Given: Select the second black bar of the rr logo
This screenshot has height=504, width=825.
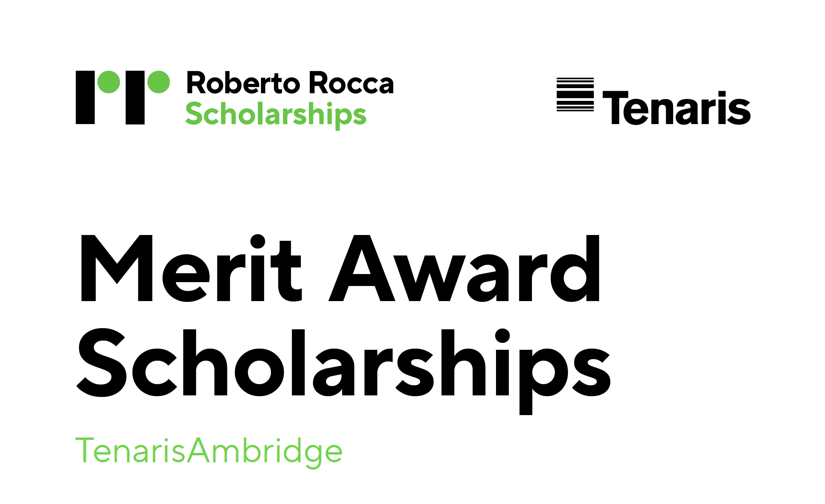Looking at the screenshot, I should coord(135,97).
